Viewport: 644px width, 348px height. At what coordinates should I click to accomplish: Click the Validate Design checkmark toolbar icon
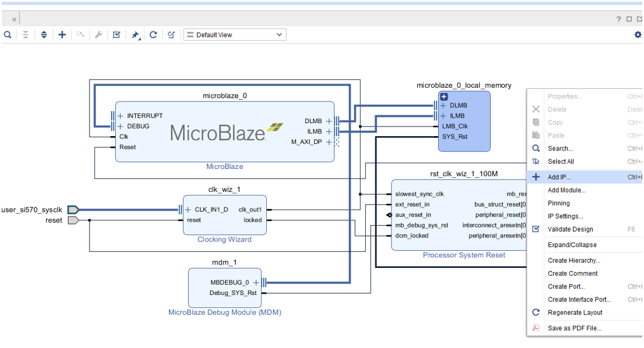click(117, 35)
